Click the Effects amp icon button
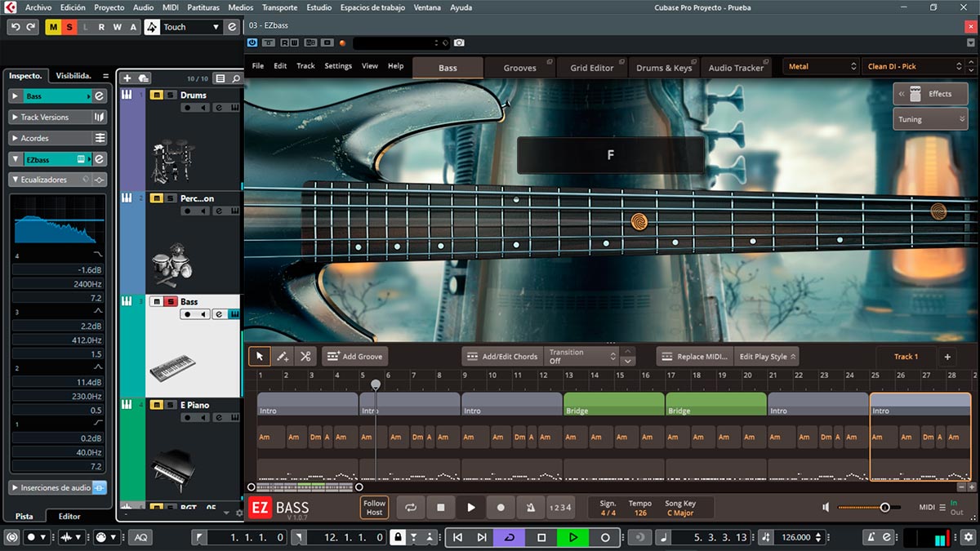This screenshot has width=980, height=551. tap(915, 94)
